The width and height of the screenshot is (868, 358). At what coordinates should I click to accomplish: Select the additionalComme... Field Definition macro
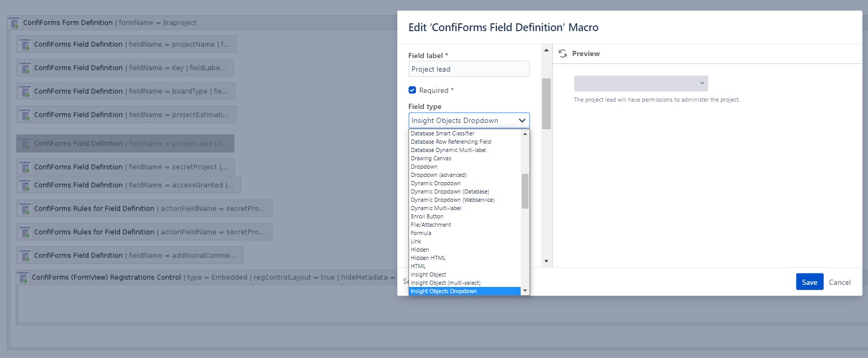(x=130, y=256)
